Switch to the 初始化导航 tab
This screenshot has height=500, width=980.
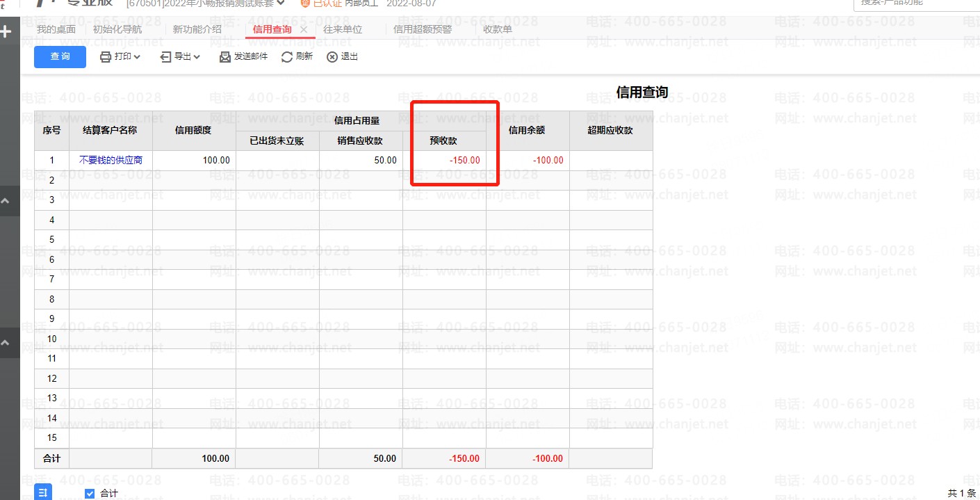[117, 29]
